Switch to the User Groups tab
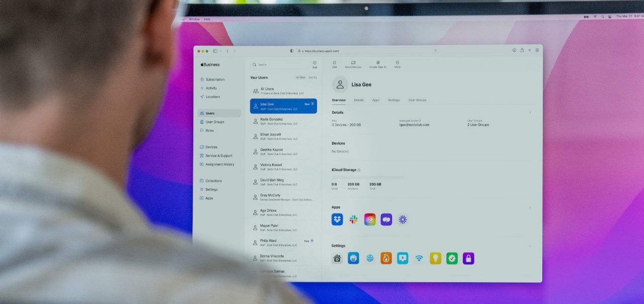The height and width of the screenshot is (304, 644). (x=417, y=100)
